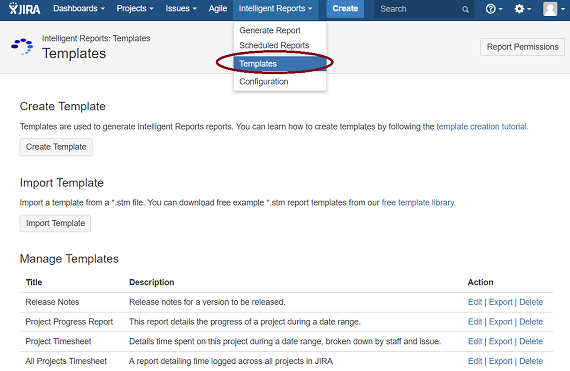Click the Action column header
570x371 pixels.
tap(480, 282)
